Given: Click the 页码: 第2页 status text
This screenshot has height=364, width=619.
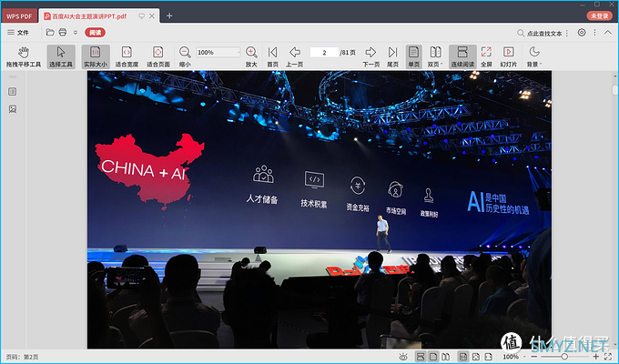Looking at the screenshot, I should 22,357.
